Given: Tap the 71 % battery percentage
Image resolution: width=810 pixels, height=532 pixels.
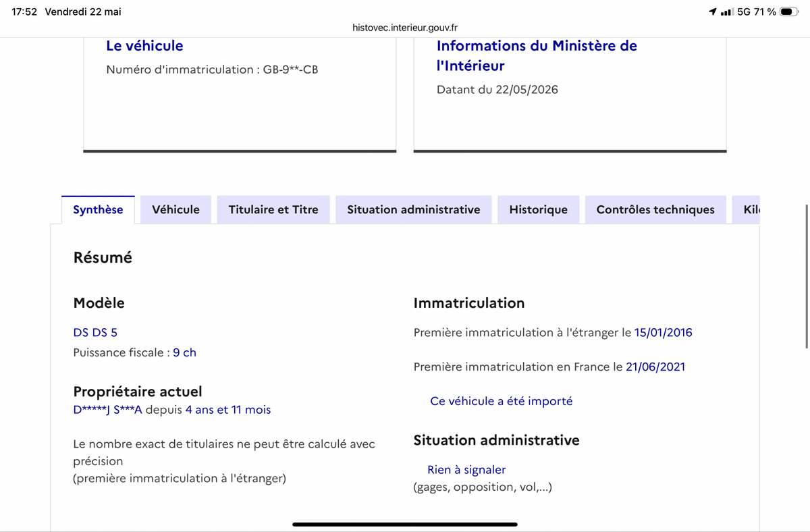Looking at the screenshot, I should [x=765, y=12].
